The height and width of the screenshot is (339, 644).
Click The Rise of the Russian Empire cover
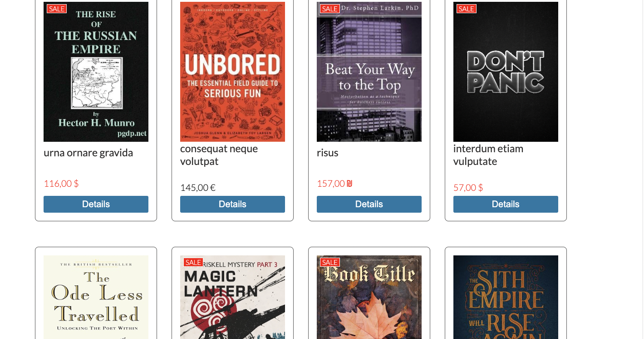96,71
